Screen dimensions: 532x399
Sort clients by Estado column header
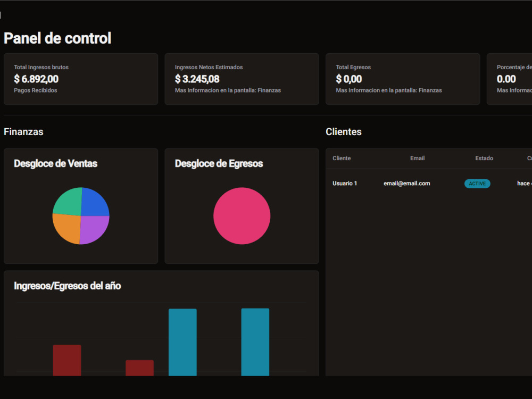484,158
